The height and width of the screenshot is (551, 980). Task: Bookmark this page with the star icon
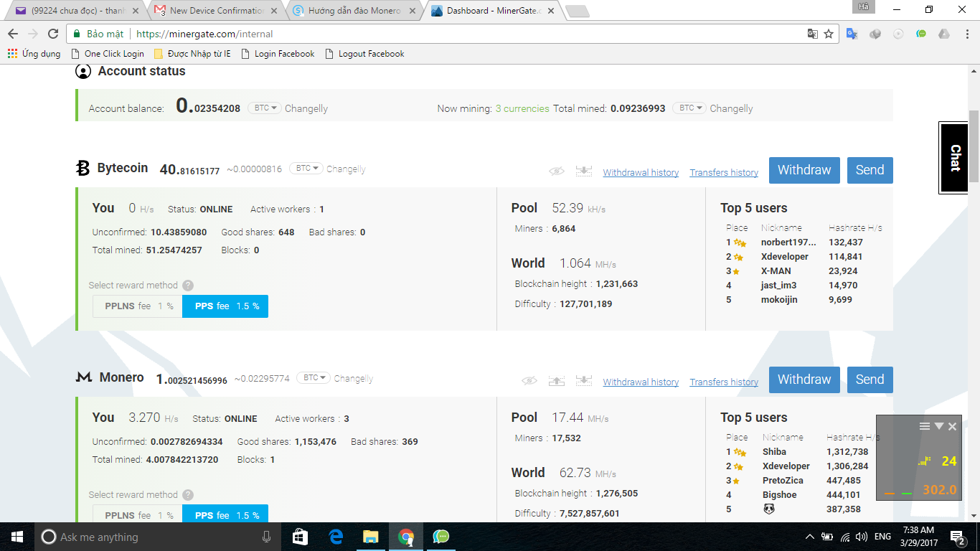click(829, 34)
